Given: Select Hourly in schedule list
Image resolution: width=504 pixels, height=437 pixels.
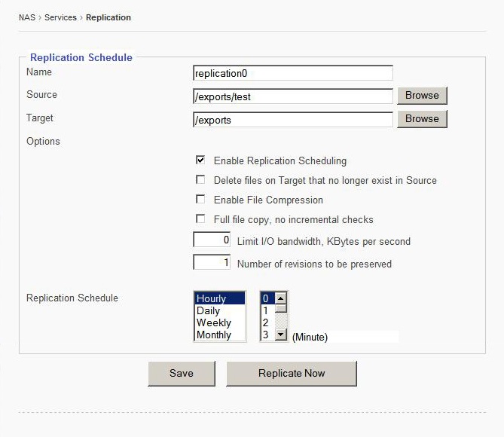Looking at the screenshot, I should click(x=218, y=299).
